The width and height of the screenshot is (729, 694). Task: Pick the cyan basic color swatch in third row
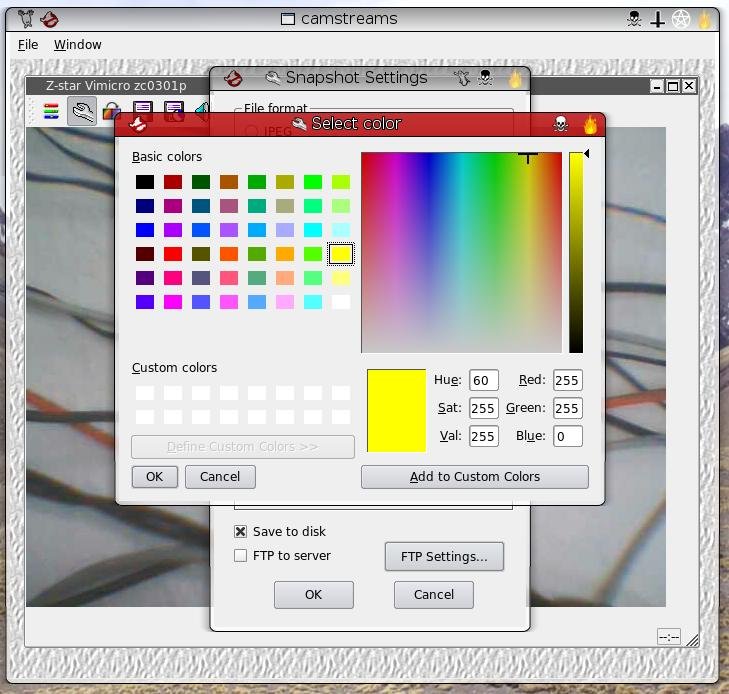313,230
